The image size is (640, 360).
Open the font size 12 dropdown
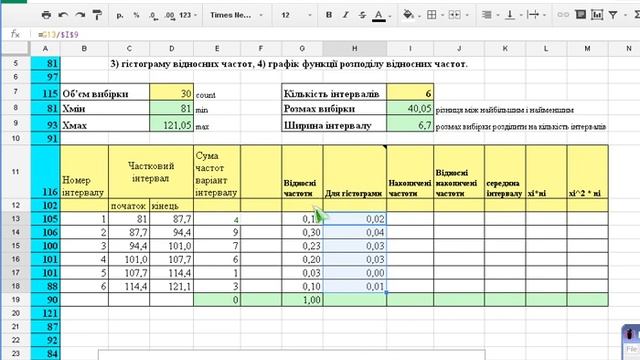click(x=296, y=15)
